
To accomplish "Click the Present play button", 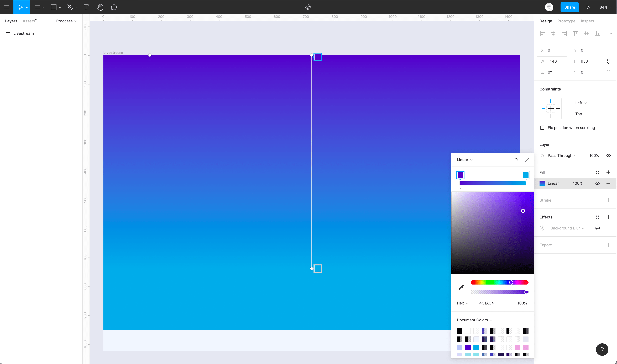I will click(588, 7).
